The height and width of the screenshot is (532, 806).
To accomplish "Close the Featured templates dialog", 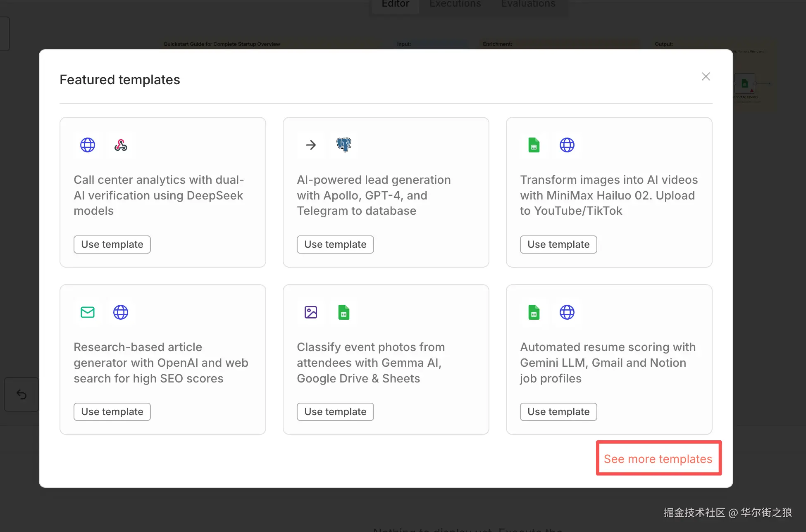I will click(x=706, y=76).
